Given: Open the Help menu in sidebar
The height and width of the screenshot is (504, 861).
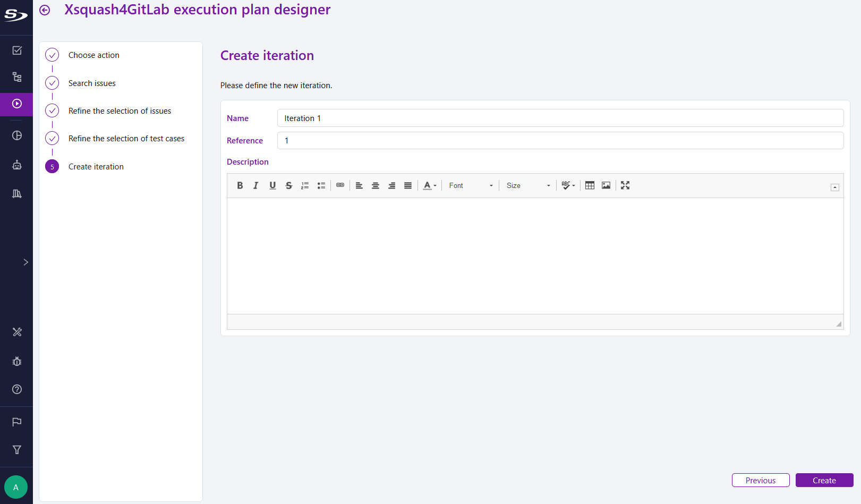Looking at the screenshot, I should 17,389.
